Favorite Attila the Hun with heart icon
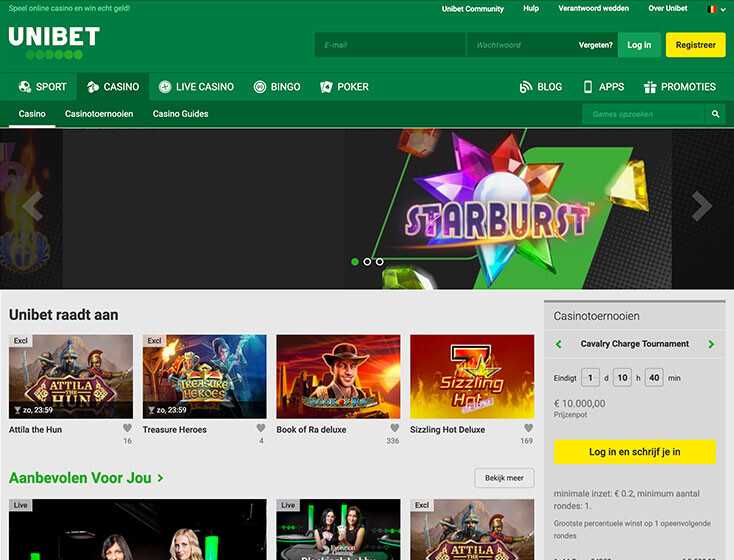 [x=127, y=428]
